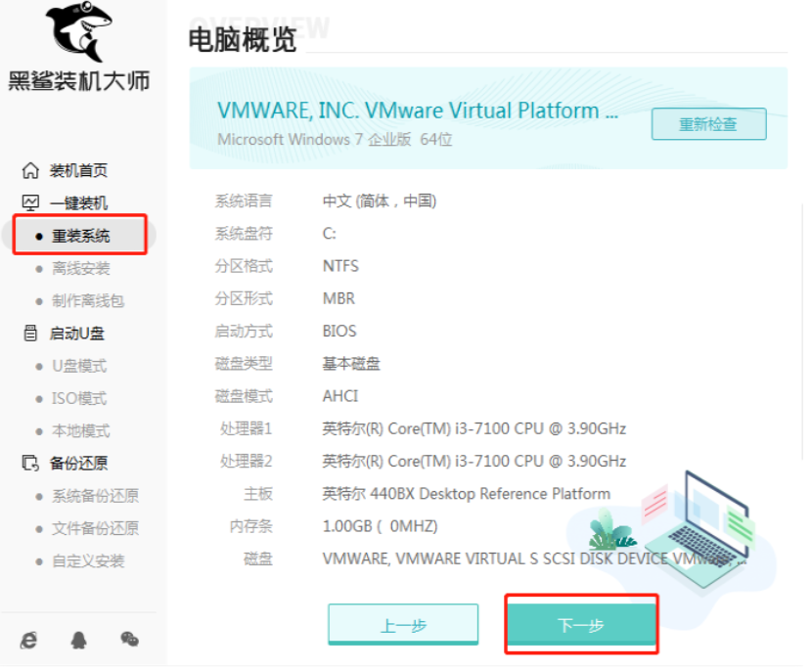This screenshot has height=670, width=812.
Task: Click the home icon beside 装机首页
Action: tap(30, 170)
